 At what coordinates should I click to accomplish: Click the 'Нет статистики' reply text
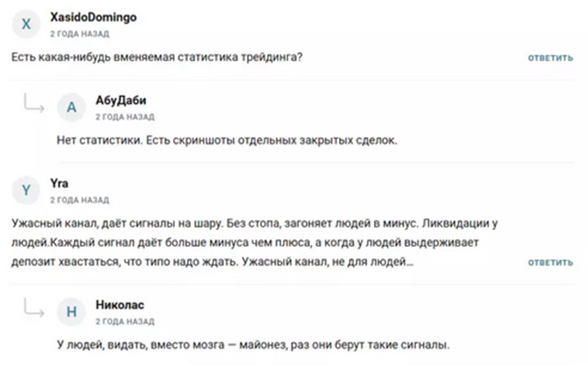pyautogui.click(x=227, y=141)
